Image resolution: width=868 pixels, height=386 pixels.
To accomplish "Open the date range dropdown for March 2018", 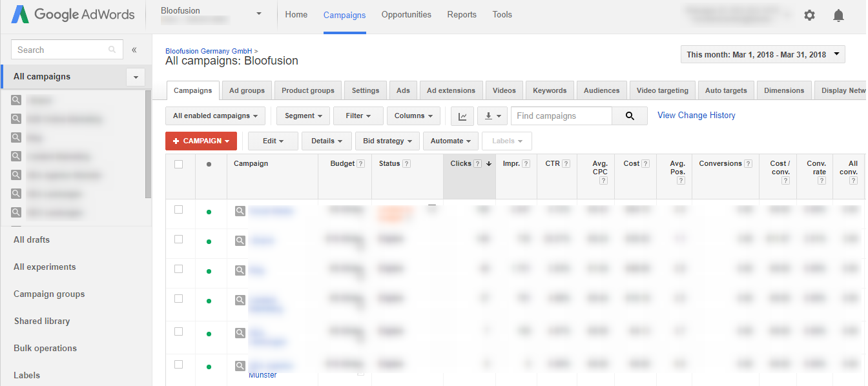I will [x=762, y=54].
